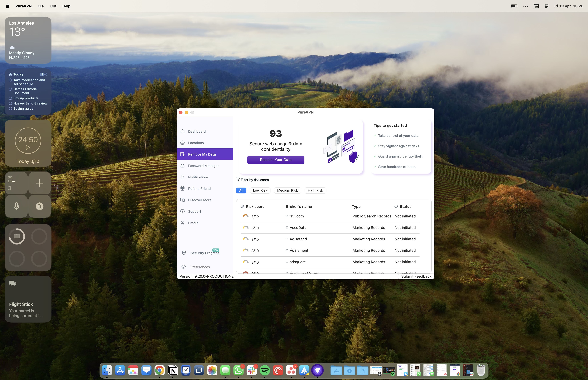Start the 24:50 timer play button

(x=28, y=147)
